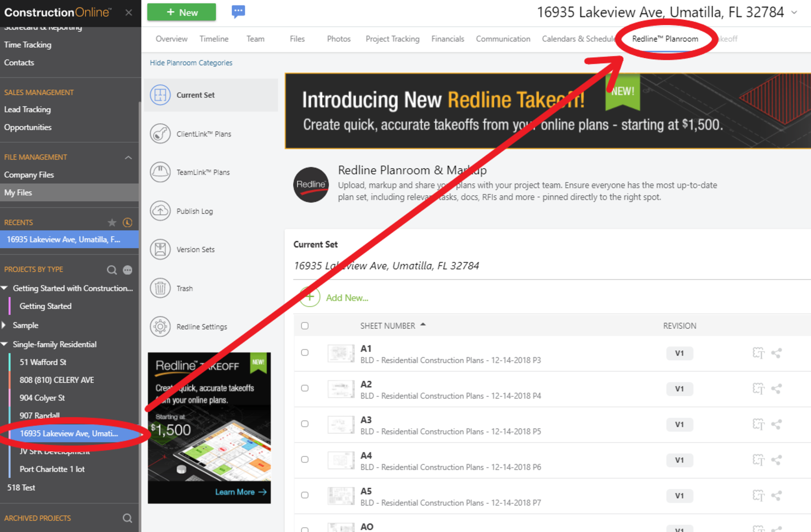Viewport: 811px width, 532px height.
Task: Open Projects By Type more options icon
Action: coord(128,270)
